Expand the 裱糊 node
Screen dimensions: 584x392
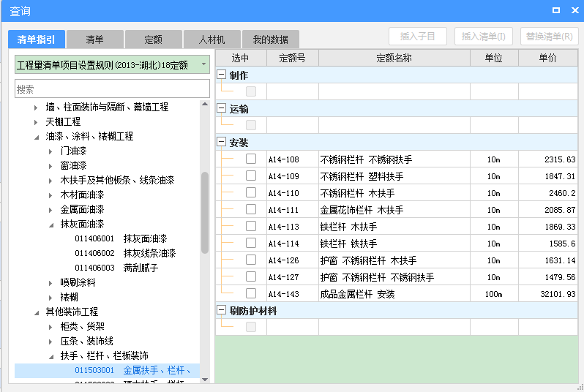(50, 298)
